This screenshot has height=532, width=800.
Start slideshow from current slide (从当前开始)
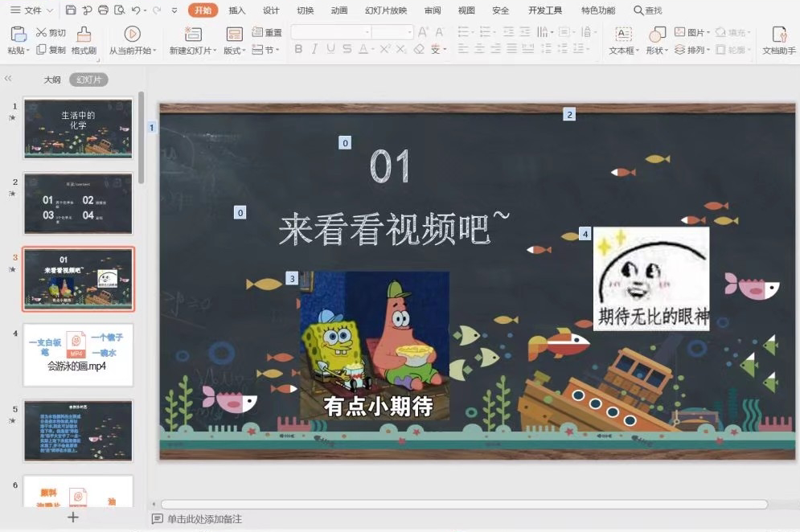(132, 41)
